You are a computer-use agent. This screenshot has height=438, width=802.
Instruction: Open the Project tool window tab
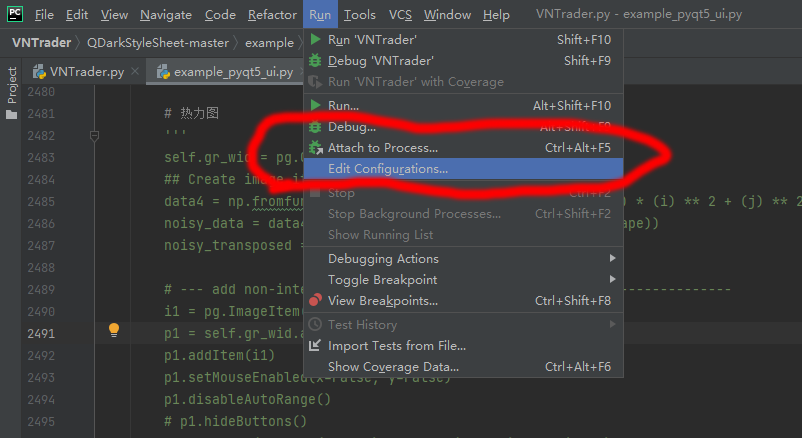(x=12, y=86)
